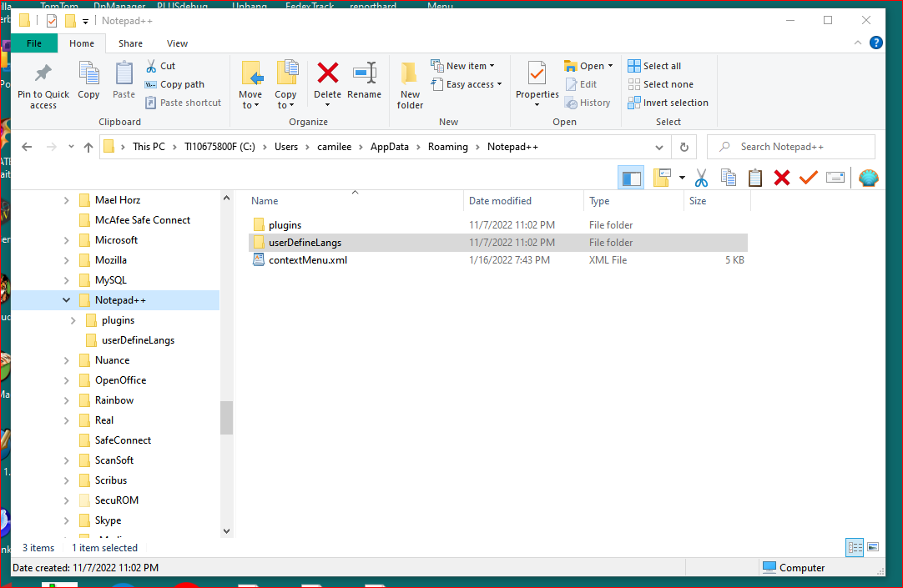Collapse the Notepad++ tree node

coord(66,300)
